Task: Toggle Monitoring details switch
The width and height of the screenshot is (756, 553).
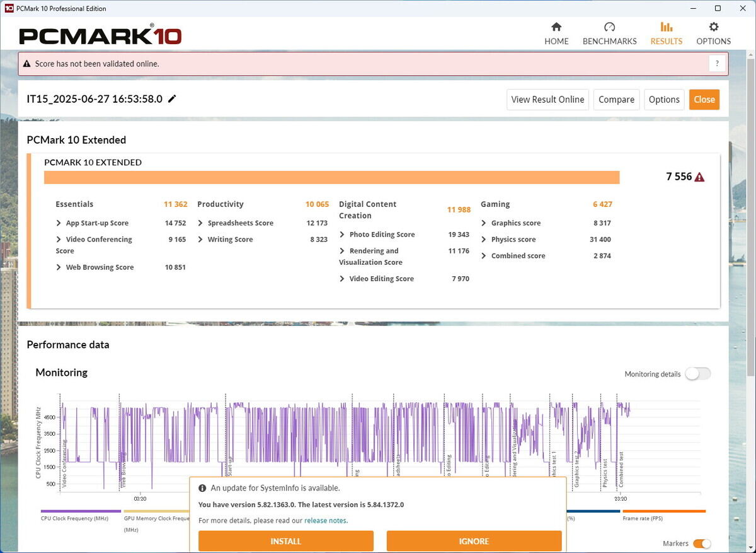Action: pos(698,374)
